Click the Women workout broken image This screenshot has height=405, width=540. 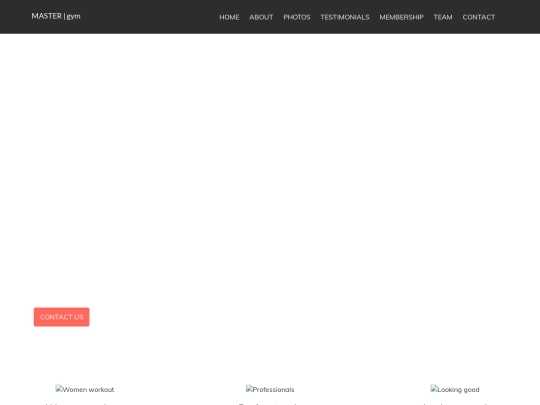click(85, 390)
